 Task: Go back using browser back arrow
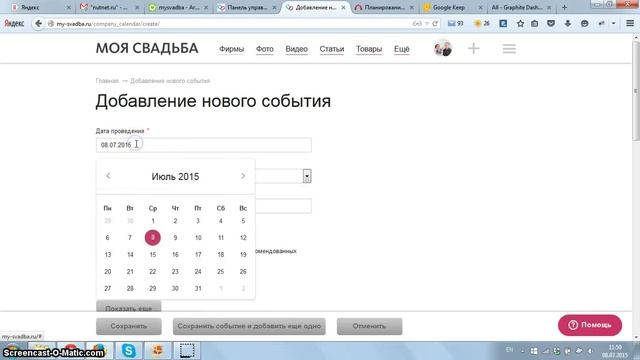click(38, 24)
